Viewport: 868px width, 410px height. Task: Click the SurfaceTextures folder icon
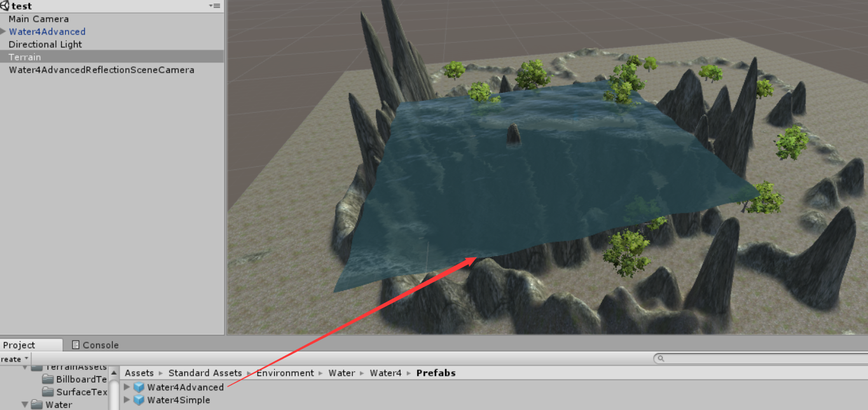48,392
